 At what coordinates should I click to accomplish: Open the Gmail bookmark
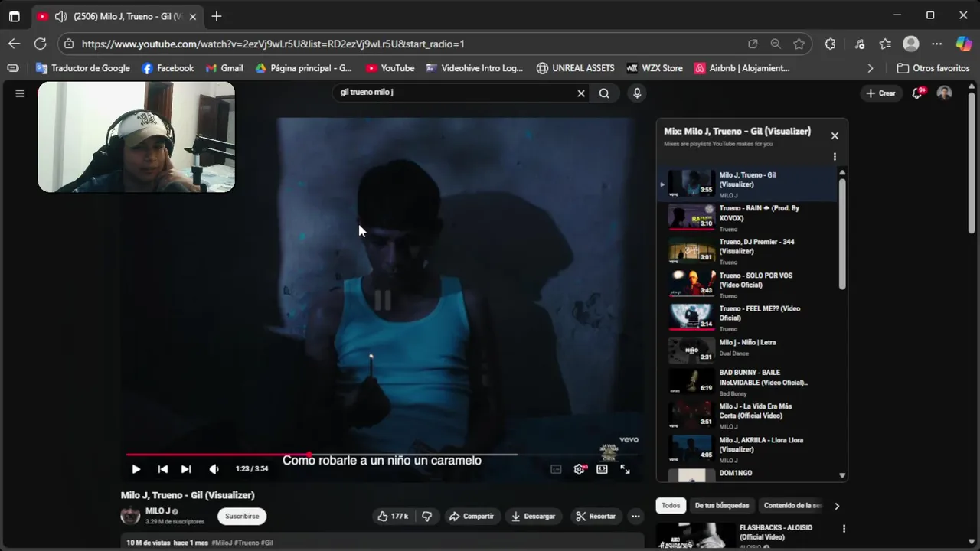click(224, 68)
